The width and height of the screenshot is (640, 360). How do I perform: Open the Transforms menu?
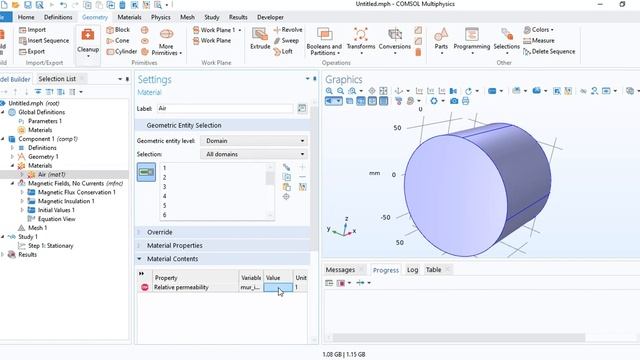point(361,41)
